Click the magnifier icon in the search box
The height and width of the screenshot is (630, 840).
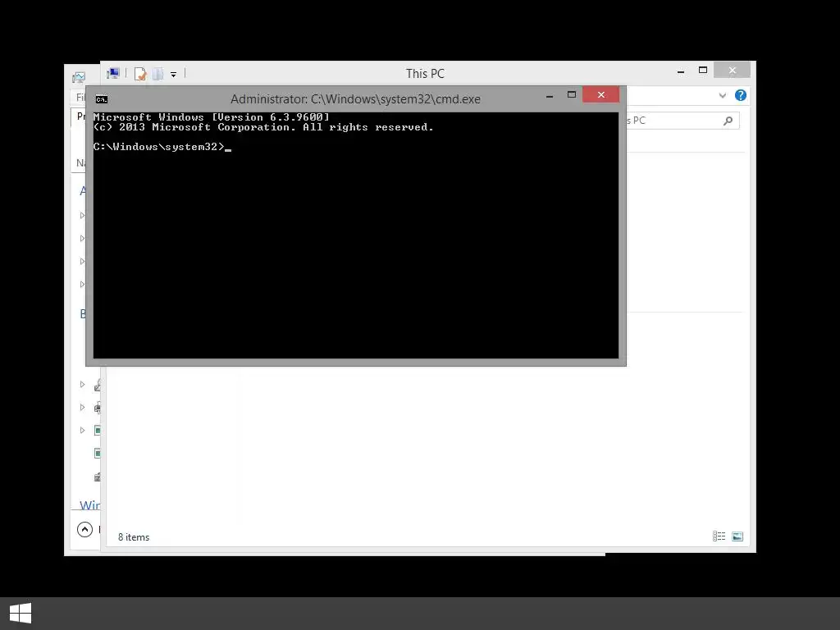point(728,121)
